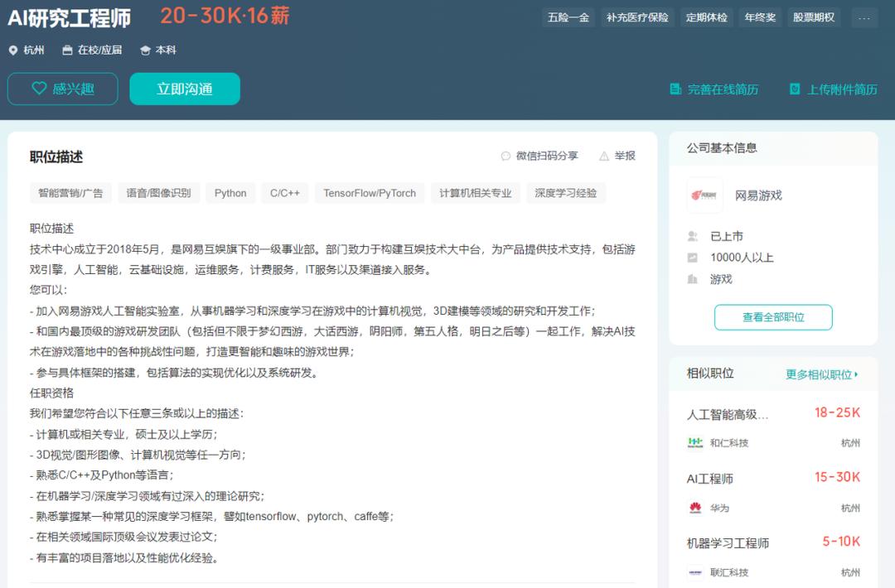Viewport: 895px width, 588px height.
Task: Click 查看全部职位 button
Action: (x=773, y=317)
